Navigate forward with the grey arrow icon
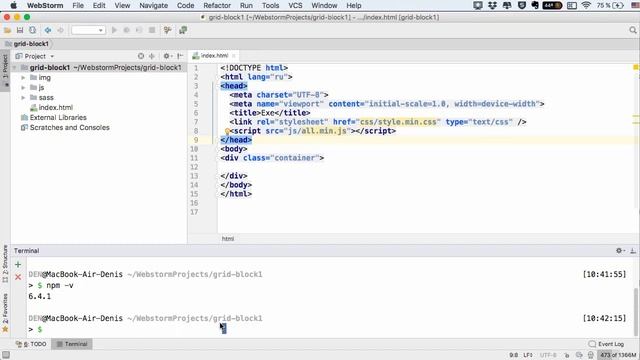 coord(60,30)
